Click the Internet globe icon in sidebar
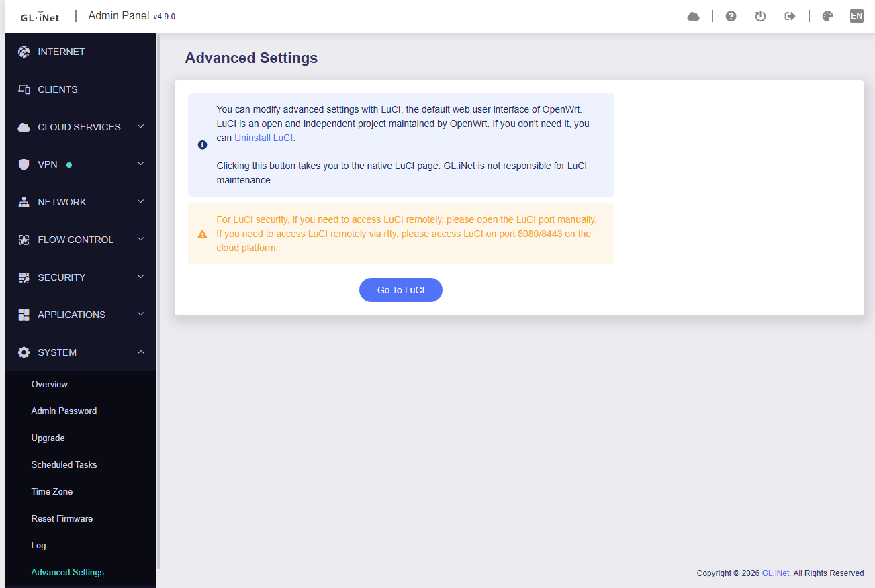 point(24,52)
